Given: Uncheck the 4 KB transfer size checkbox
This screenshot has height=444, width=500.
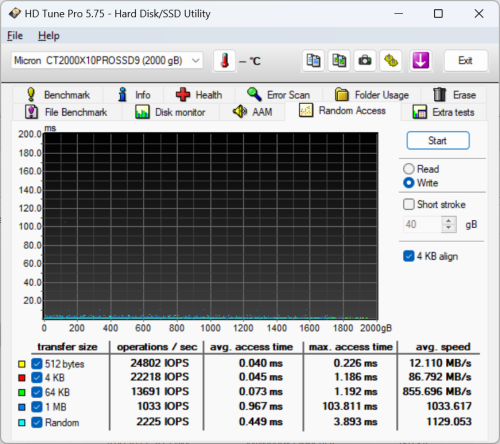Looking at the screenshot, I should [x=37, y=378].
